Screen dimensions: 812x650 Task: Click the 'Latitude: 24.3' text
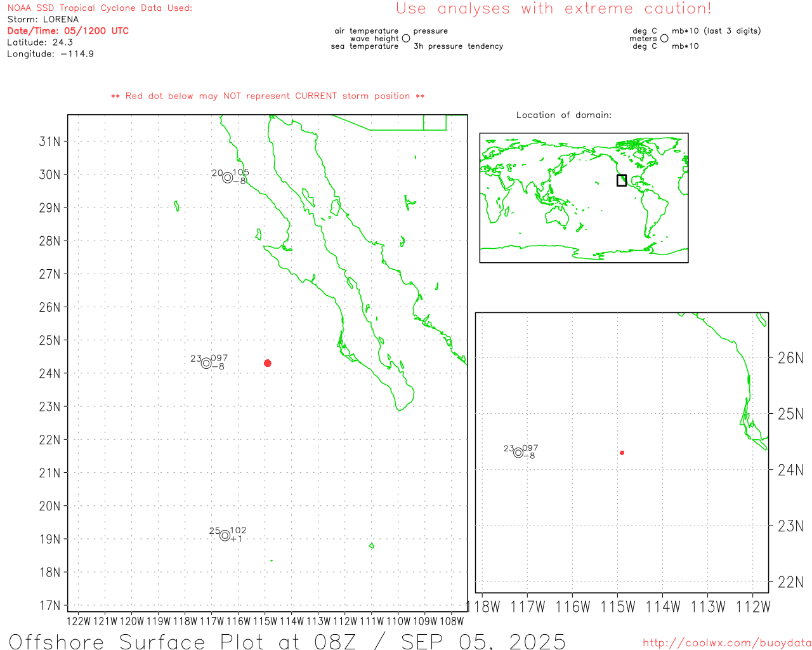40,43
